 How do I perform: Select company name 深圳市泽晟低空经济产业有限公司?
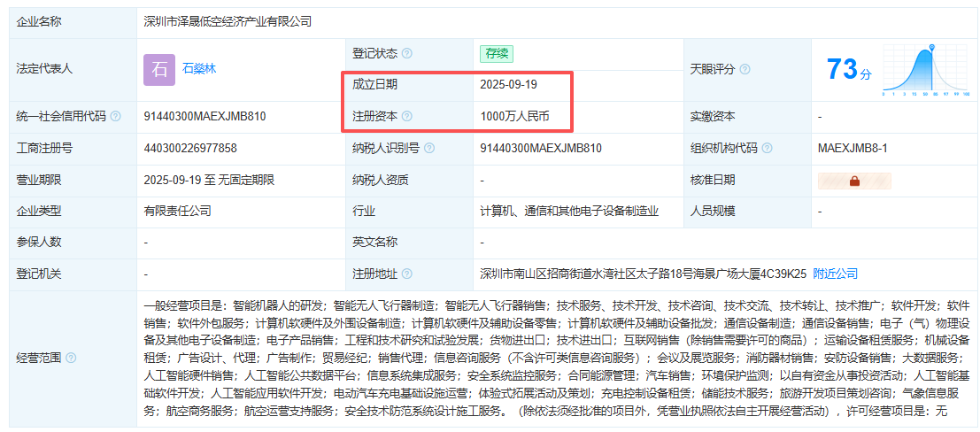[228, 22]
